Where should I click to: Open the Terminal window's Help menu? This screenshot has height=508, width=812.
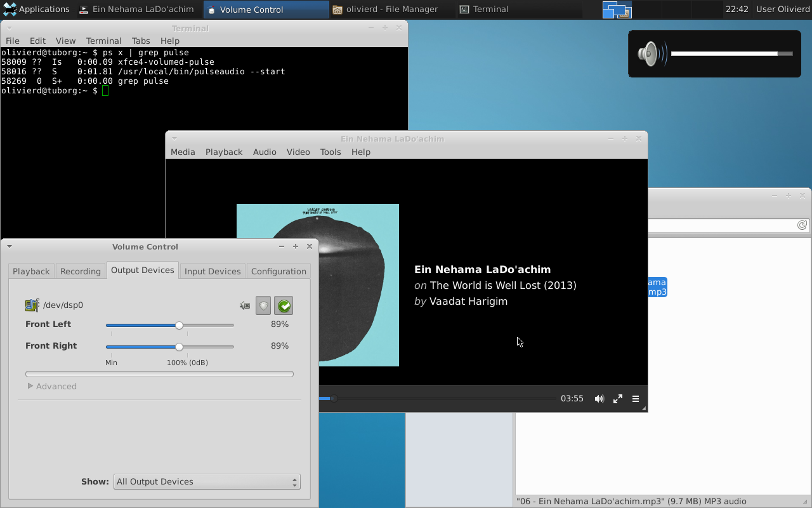click(x=170, y=41)
